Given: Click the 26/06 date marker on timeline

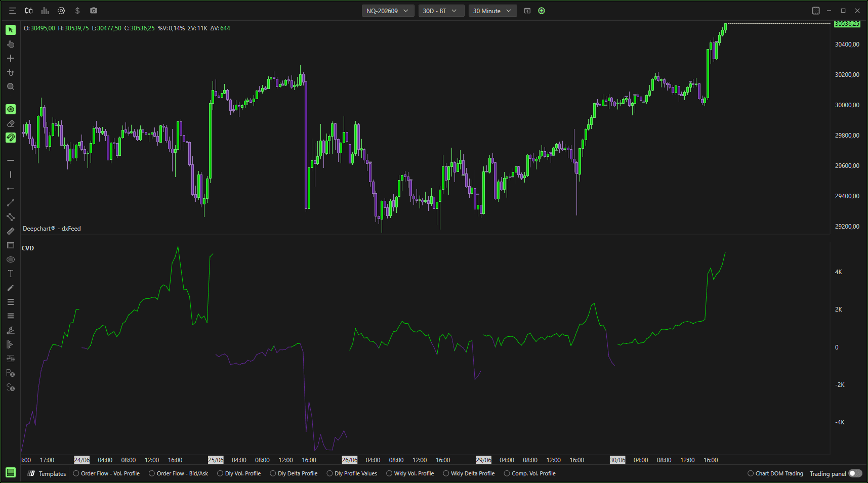Looking at the screenshot, I should click(x=350, y=460).
